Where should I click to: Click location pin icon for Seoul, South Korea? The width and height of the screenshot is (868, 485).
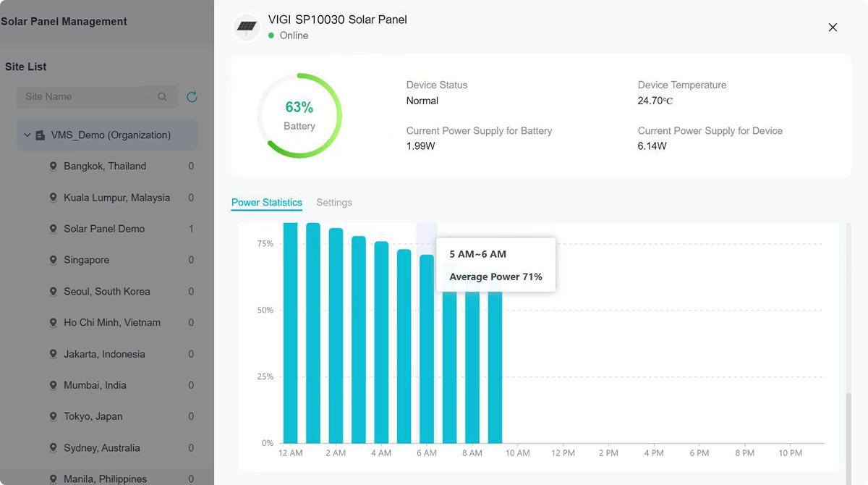[x=53, y=292]
